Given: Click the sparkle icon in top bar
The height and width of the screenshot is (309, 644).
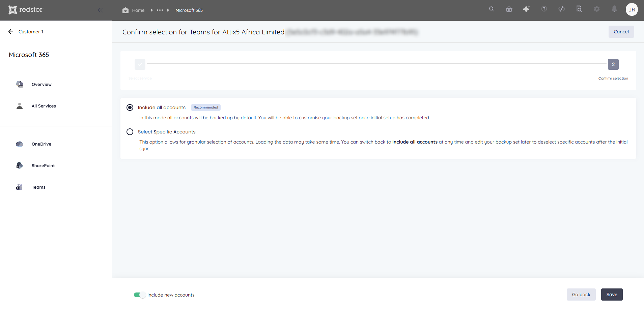Looking at the screenshot, I should [x=526, y=9].
